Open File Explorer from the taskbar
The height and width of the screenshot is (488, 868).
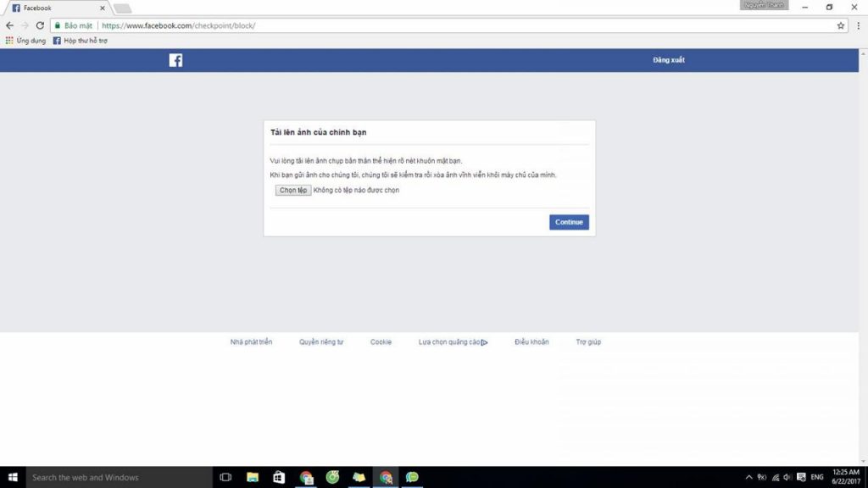click(x=253, y=477)
